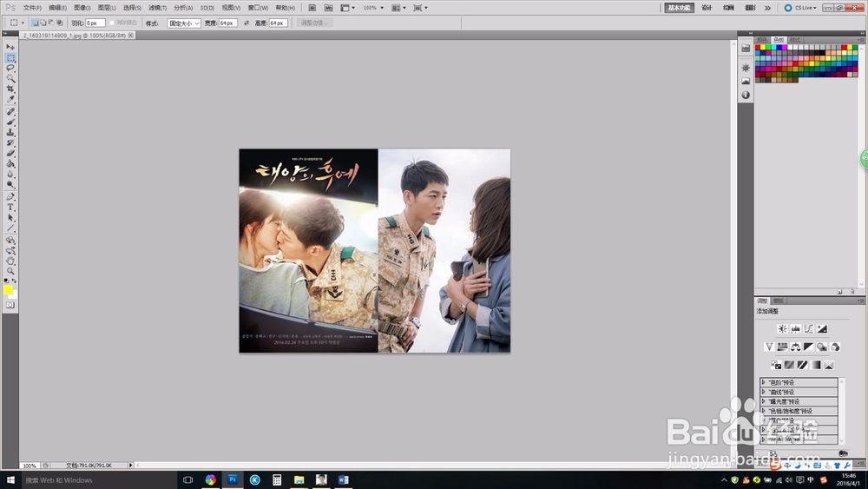Open the style dropdown set to 固定大小

point(184,23)
